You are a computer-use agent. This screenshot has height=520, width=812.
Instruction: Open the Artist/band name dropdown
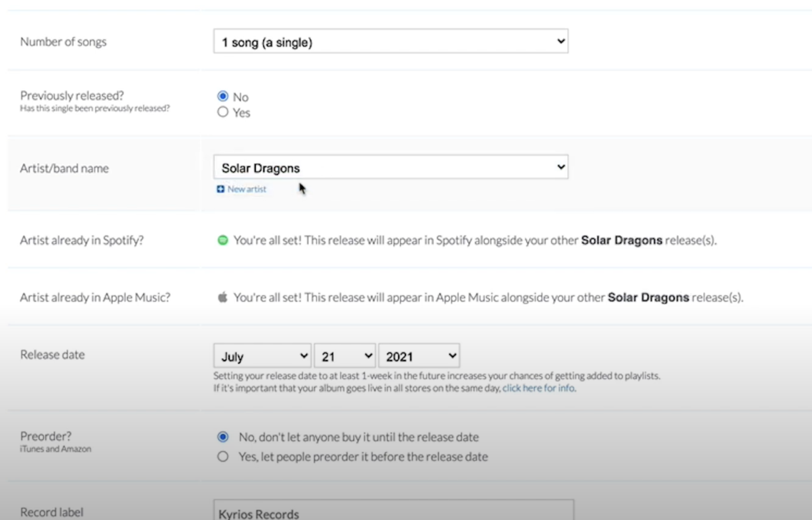[x=391, y=167]
